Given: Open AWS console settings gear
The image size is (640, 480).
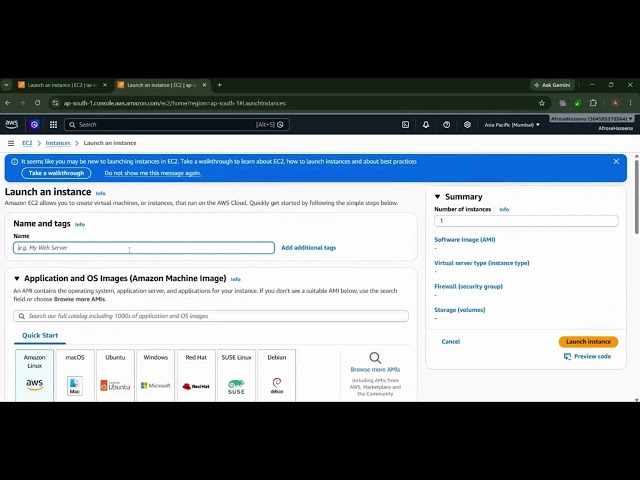Looking at the screenshot, I should pos(467,124).
